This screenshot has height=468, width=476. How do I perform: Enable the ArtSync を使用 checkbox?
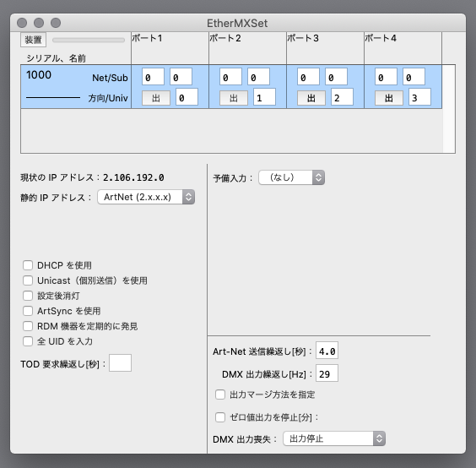tap(28, 311)
